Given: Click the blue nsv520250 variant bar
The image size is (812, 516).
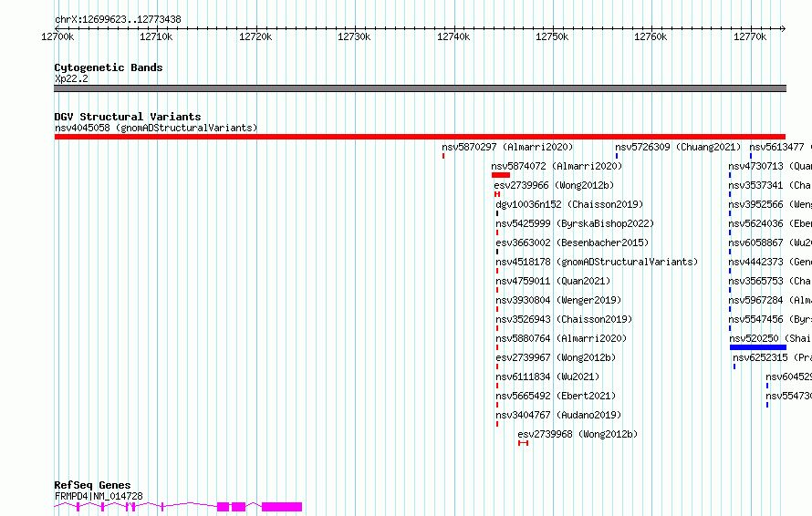Looking at the screenshot, I should click(757, 347).
